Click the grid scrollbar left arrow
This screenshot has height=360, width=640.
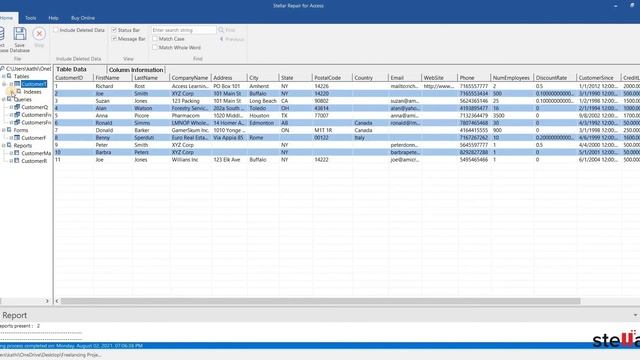point(57,301)
